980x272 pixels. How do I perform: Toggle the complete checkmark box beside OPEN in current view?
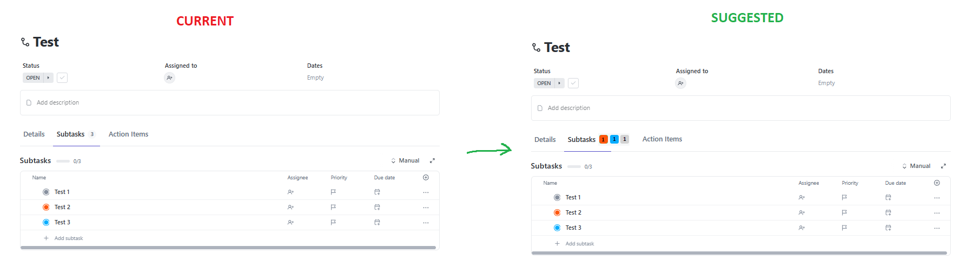62,78
